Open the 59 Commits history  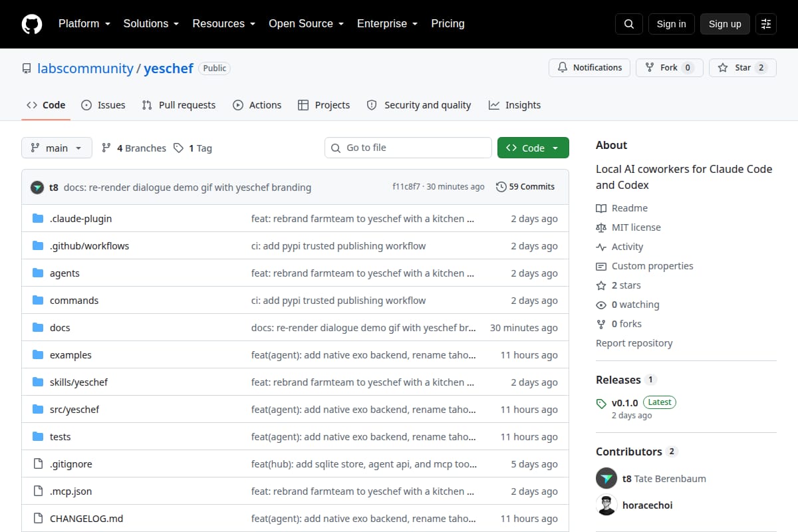click(525, 187)
